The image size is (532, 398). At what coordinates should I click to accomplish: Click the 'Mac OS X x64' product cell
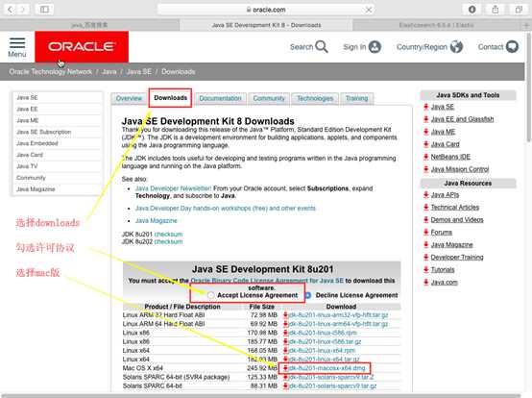click(x=142, y=368)
